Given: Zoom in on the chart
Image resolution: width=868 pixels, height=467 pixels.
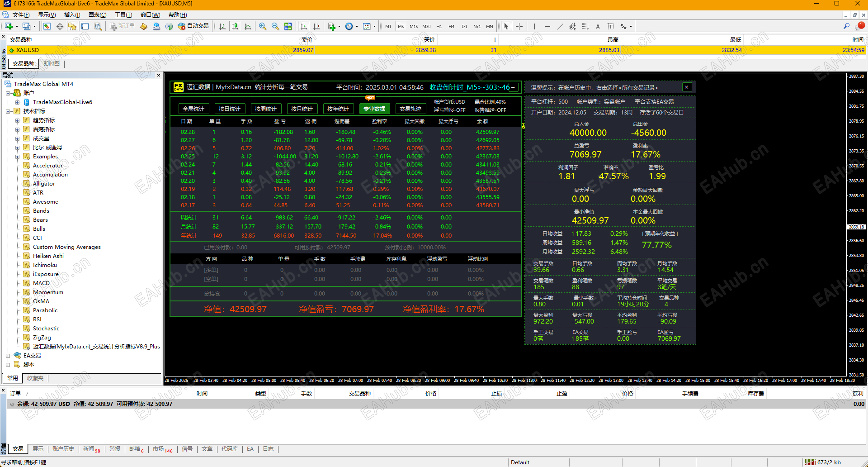Looking at the screenshot, I should [263, 26].
